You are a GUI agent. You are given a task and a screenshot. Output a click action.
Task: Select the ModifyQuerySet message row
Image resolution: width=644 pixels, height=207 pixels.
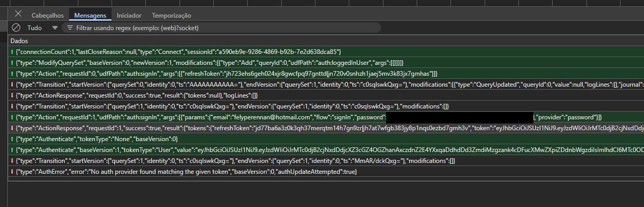click(326, 63)
